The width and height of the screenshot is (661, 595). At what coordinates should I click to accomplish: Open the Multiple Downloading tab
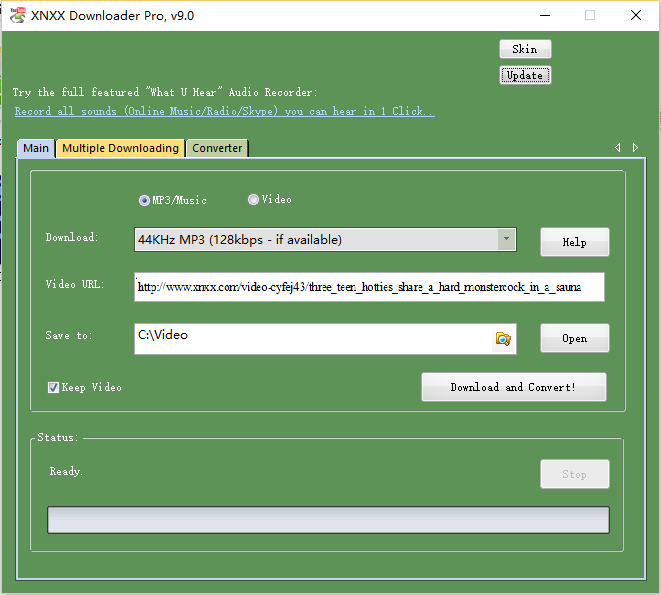[x=120, y=148]
